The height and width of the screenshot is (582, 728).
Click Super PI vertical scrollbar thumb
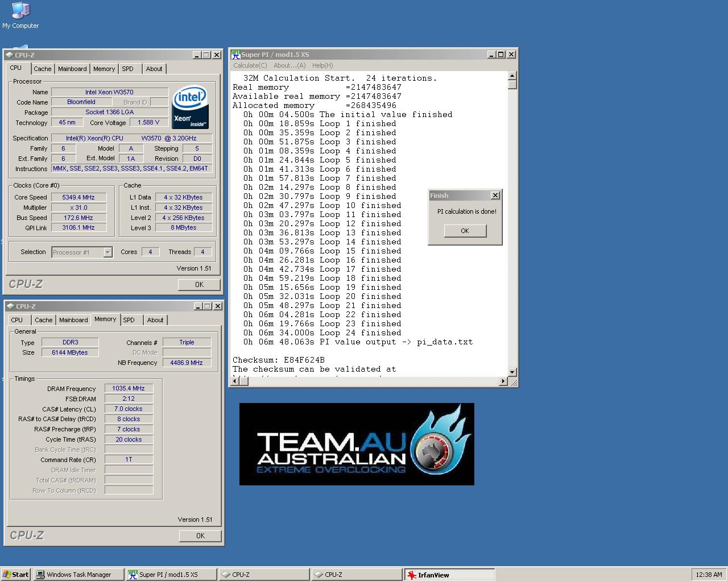tap(512, 85)
